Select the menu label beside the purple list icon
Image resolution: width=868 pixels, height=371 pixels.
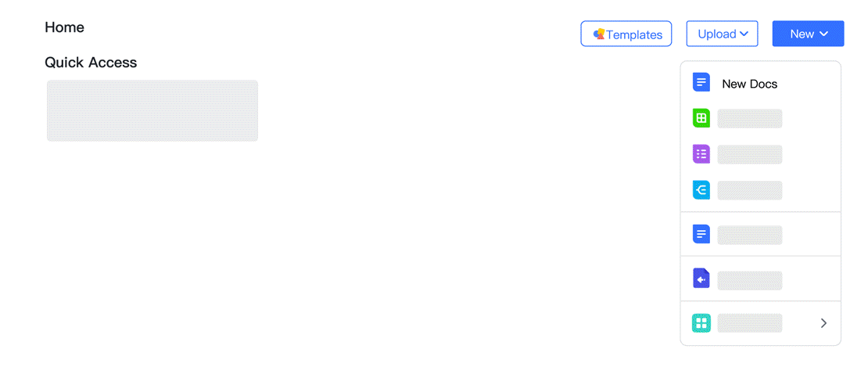[749, 154]
